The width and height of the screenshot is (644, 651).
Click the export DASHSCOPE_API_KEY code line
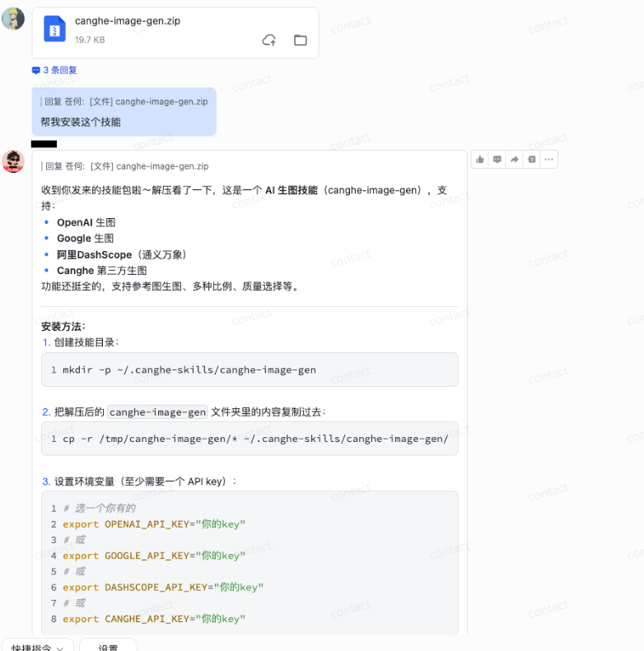(x=163, y=588)
